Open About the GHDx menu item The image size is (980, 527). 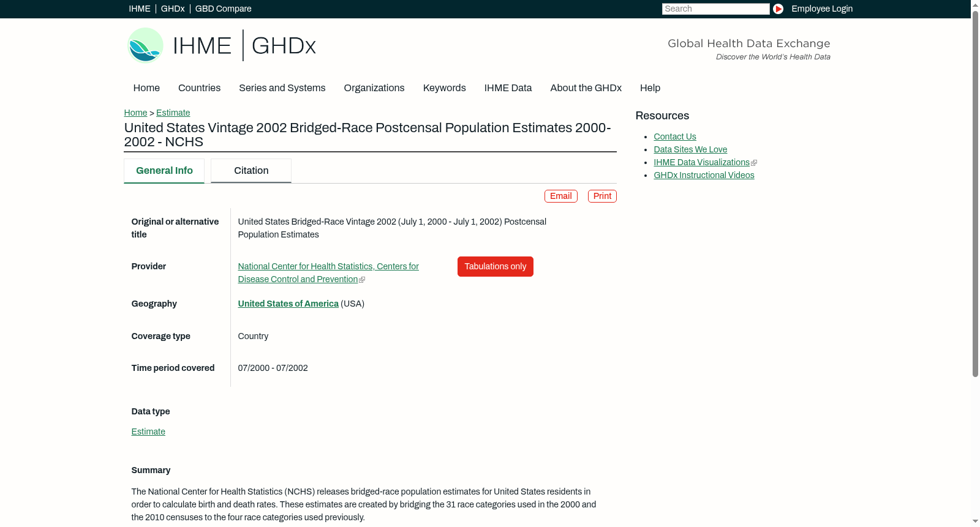coord(586,88)
